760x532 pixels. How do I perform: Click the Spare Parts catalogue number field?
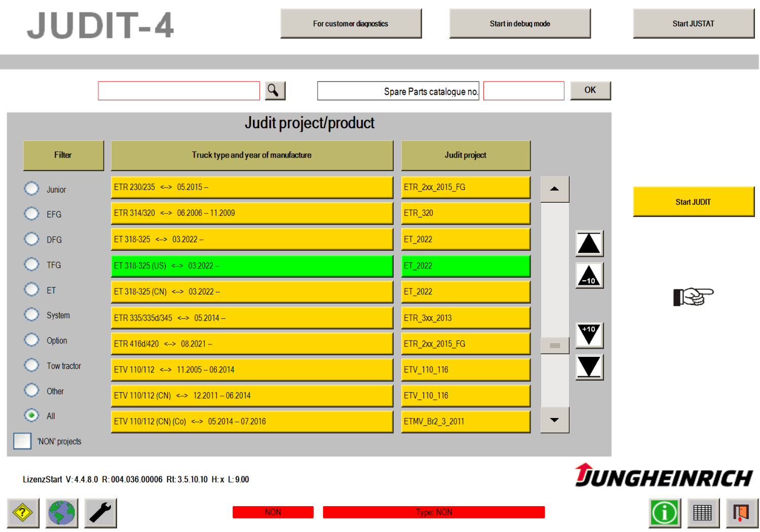(523, 91)
